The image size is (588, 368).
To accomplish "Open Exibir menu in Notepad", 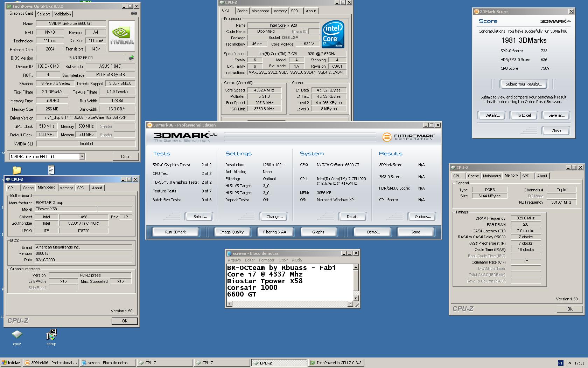I will coord(283,260).
